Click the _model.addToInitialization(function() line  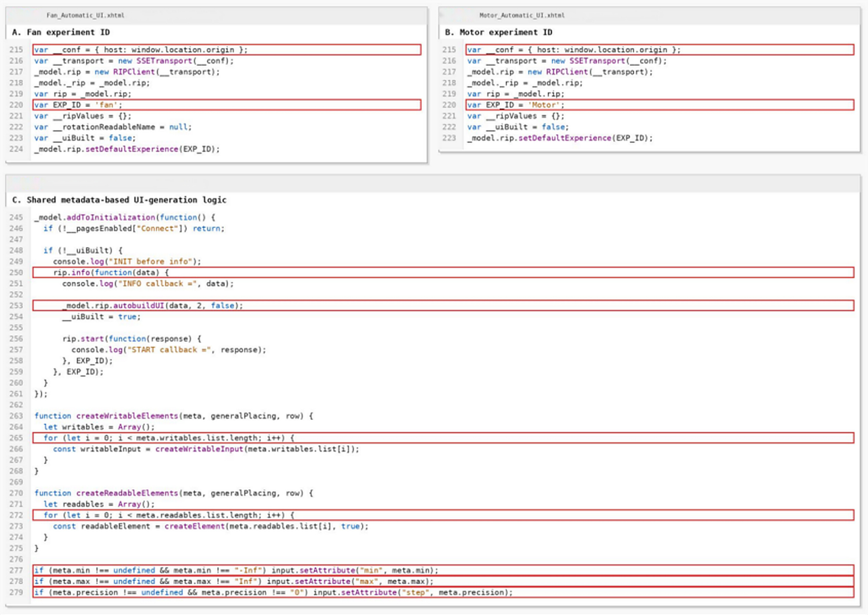click(x=125, y=218)
